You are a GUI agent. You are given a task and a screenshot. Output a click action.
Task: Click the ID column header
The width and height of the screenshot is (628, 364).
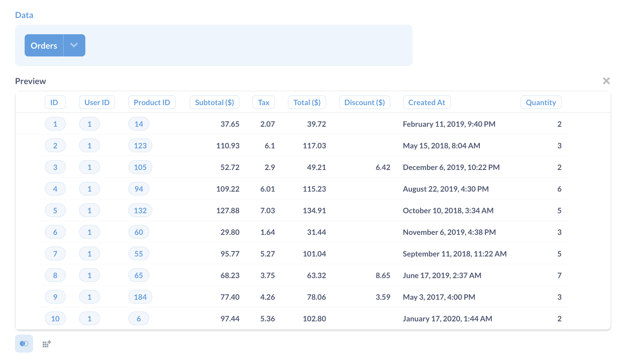pyautogui.click(x=54, y=102)
